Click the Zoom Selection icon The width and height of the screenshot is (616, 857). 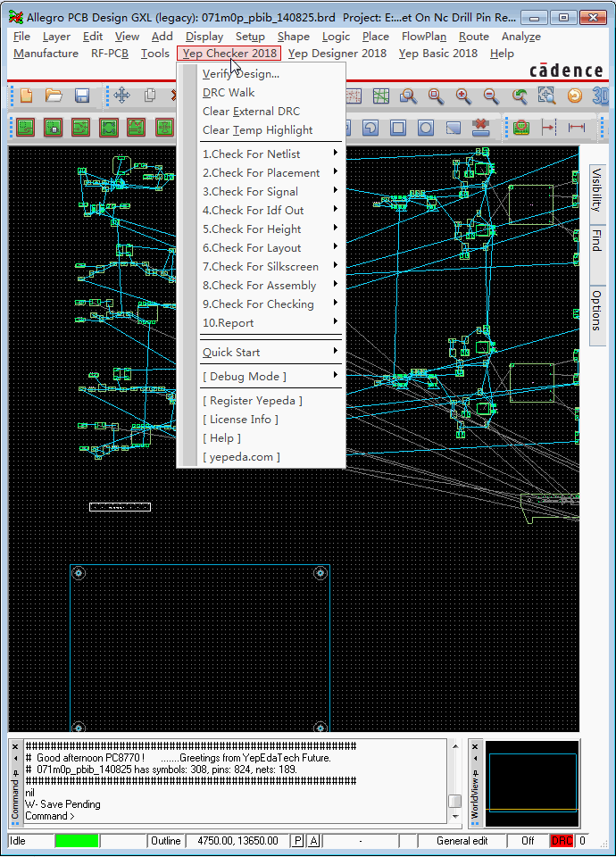[546, 96]
